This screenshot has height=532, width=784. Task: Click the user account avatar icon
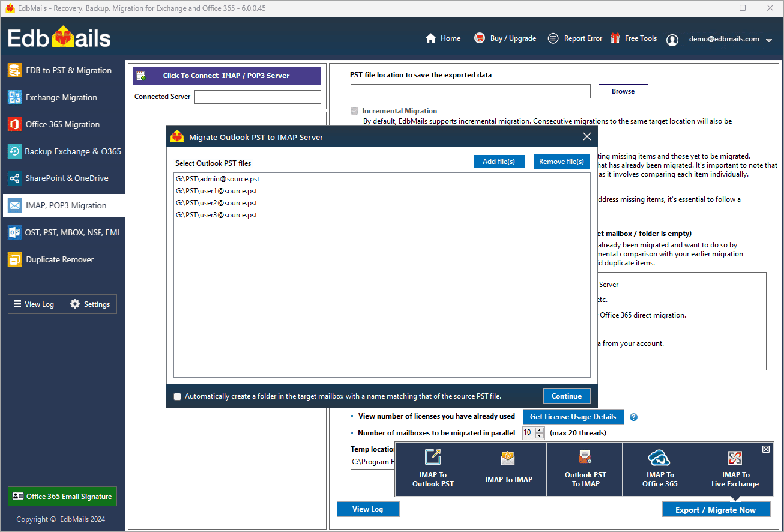coord(672,40)
